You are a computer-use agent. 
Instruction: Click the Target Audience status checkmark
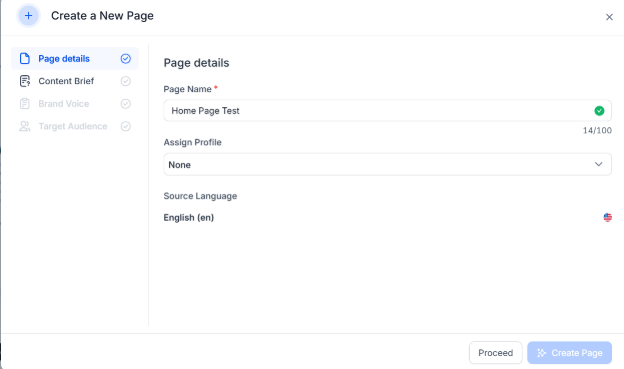[x=126, y=126]
